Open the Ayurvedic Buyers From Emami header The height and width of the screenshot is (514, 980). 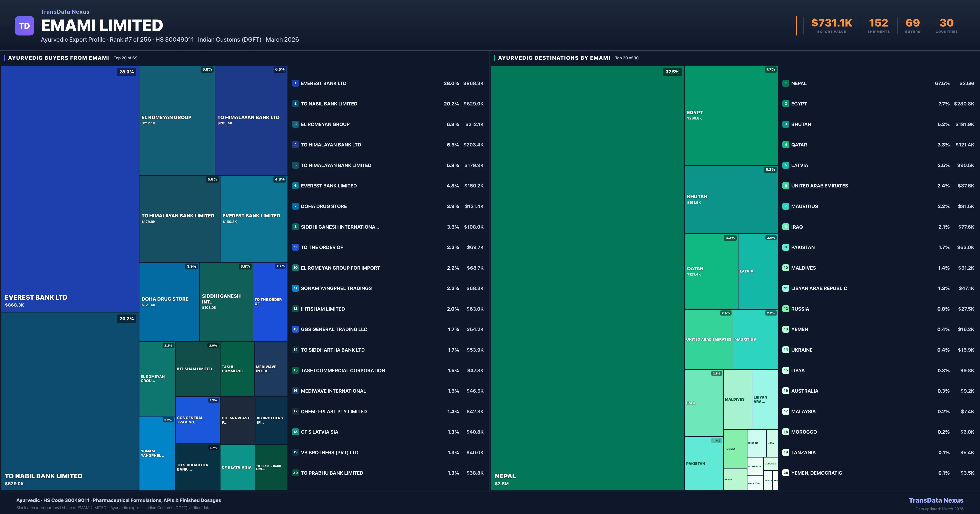point(59,58)
